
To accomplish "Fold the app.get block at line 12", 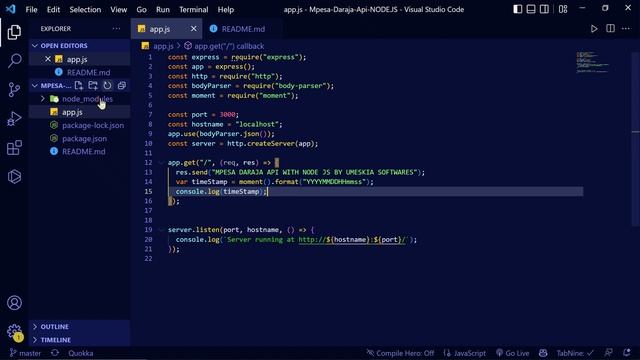I will [161, 162].
